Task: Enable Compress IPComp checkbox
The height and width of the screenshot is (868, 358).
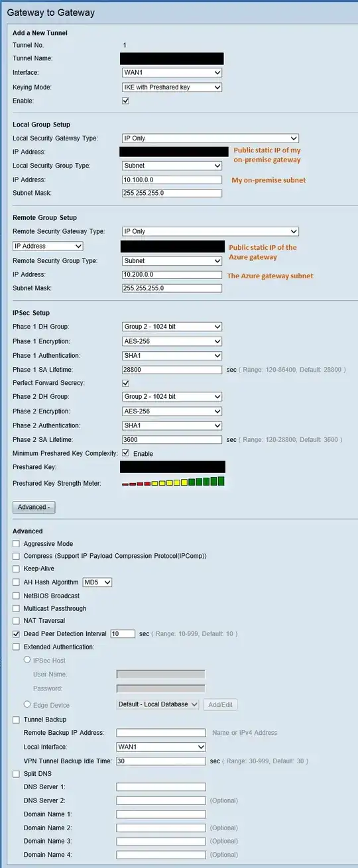Action: (x=16, y=557)
